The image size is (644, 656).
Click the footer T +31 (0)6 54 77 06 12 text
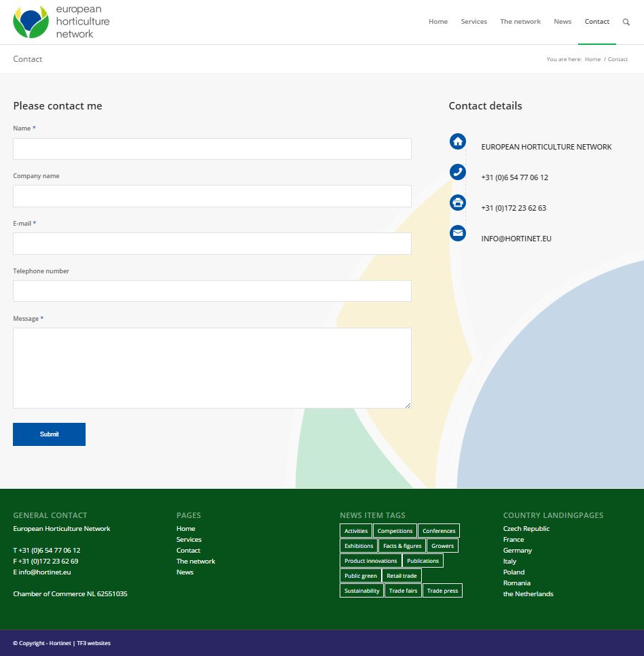(x=46, y=550)
